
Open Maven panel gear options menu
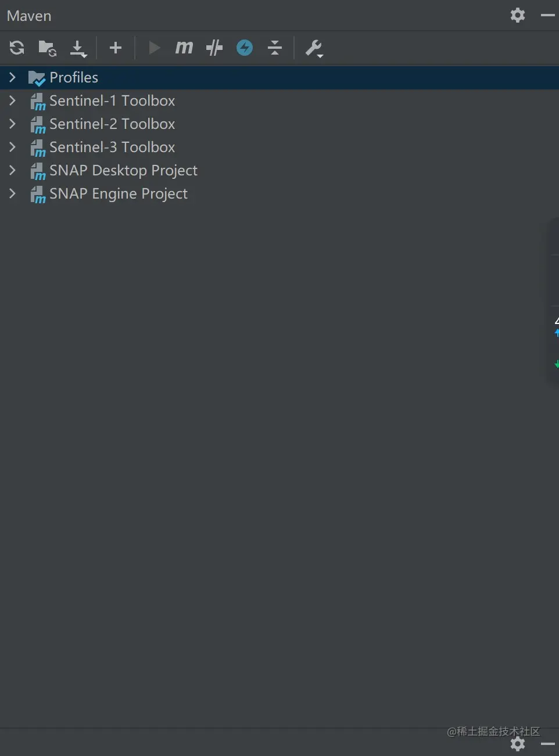coord(518,15)
